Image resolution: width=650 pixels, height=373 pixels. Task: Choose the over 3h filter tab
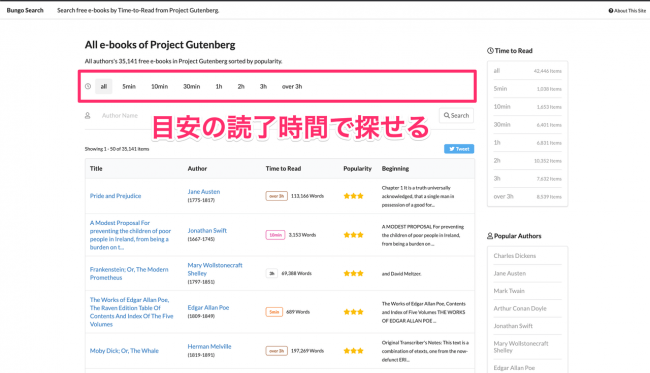pyautogui.click(x=292, y=87)
